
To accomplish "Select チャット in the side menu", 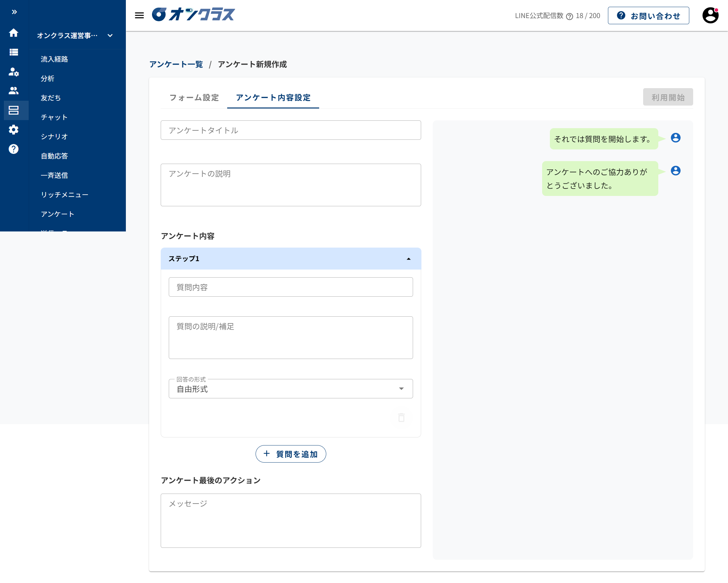I will 54,117.
